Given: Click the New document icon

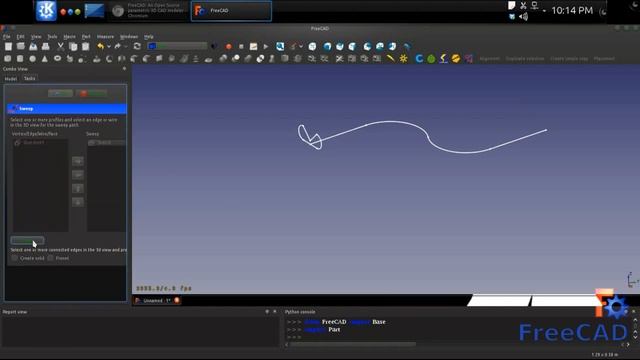Looking at the screenshot, I should (x=8, y=47).
